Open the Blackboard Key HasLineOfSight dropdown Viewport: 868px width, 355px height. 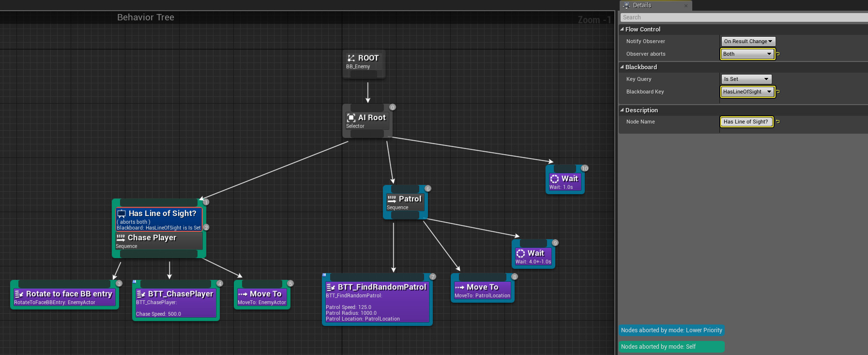[x=747, y=92]
